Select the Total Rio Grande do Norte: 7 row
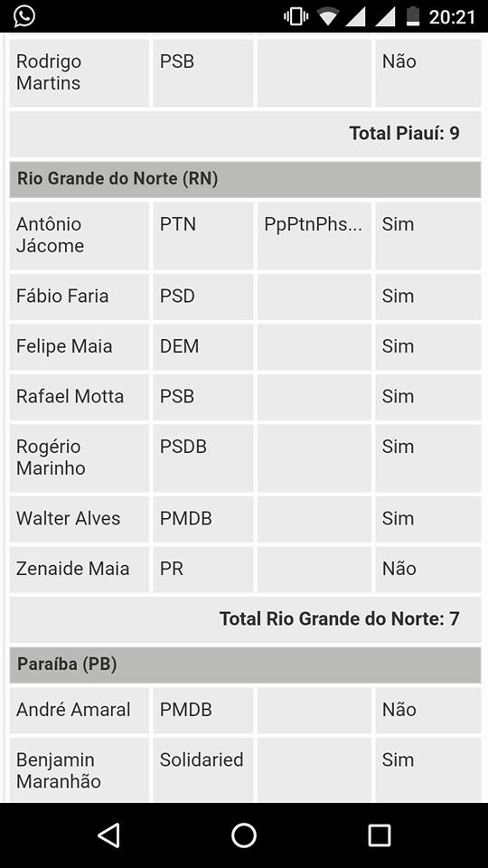 (245, 619)
